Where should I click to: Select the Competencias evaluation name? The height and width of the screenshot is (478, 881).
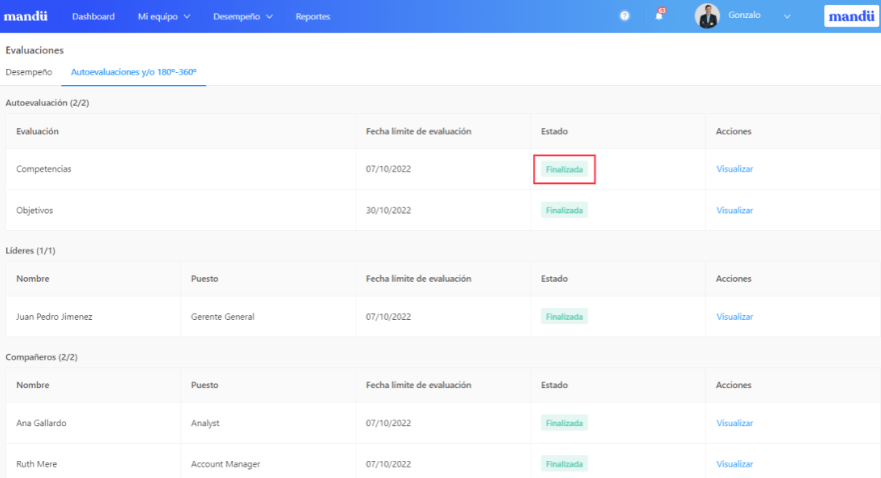(44, 169)
